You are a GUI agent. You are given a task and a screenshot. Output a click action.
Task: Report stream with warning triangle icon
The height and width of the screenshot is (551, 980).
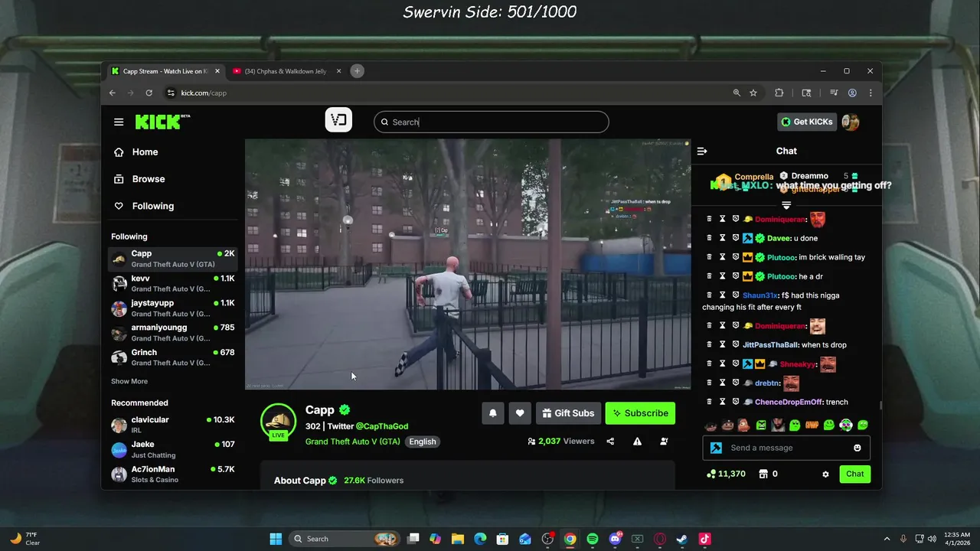click(637, 442)
